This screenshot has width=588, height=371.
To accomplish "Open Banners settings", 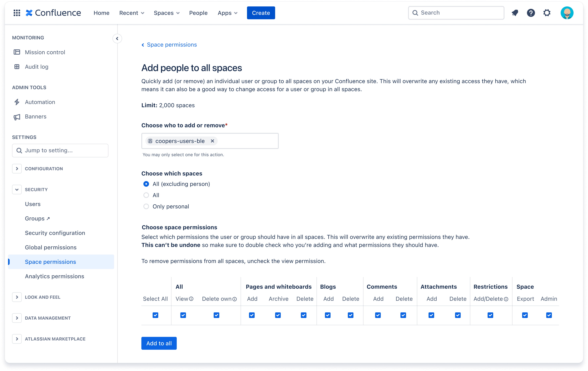I will [36, 116].
